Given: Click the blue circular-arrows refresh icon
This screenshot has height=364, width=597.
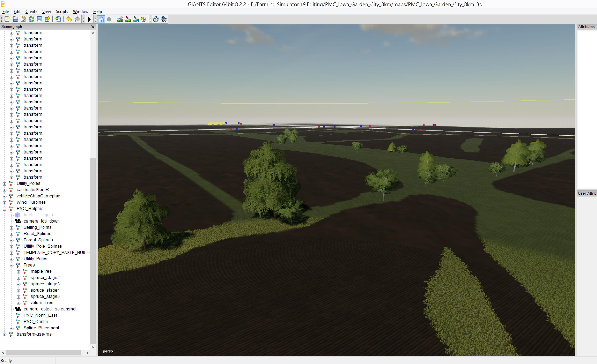Looking at the screenshot, I should (x=156, y=19).
